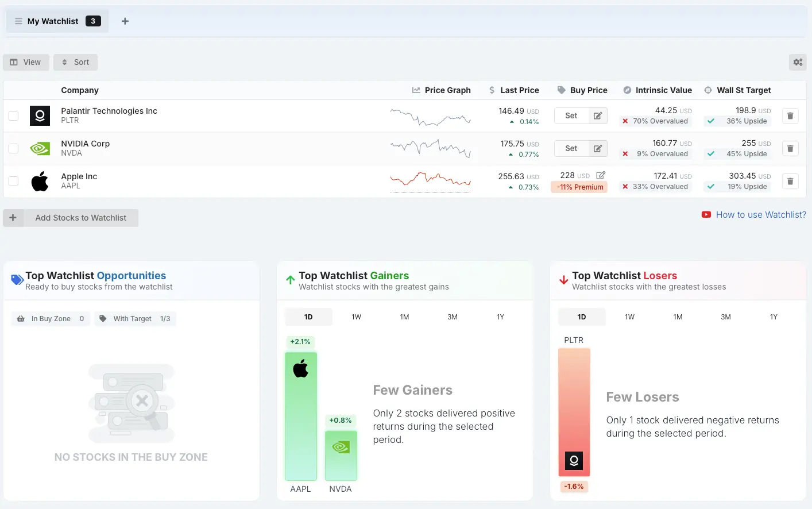Tick the Apple Inc row checkbox
This screenshot has width=812, height=509.
click(x=14, y=182)
